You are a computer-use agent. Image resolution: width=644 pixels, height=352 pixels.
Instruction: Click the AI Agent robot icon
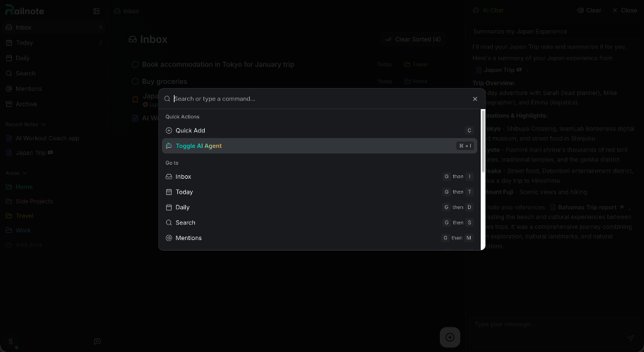(x=168, y=146)
